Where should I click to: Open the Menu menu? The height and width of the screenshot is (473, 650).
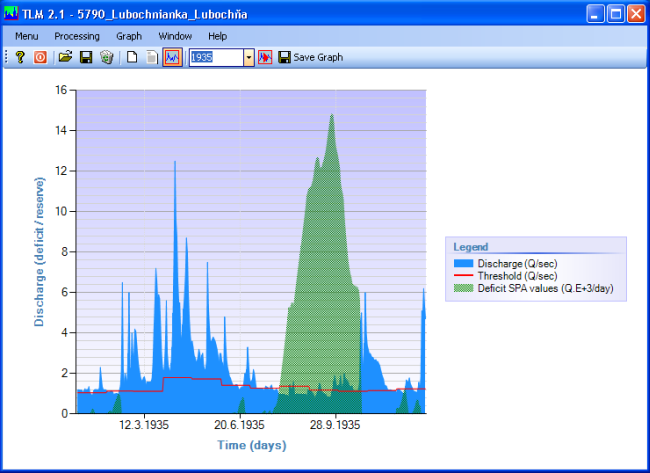27,36
